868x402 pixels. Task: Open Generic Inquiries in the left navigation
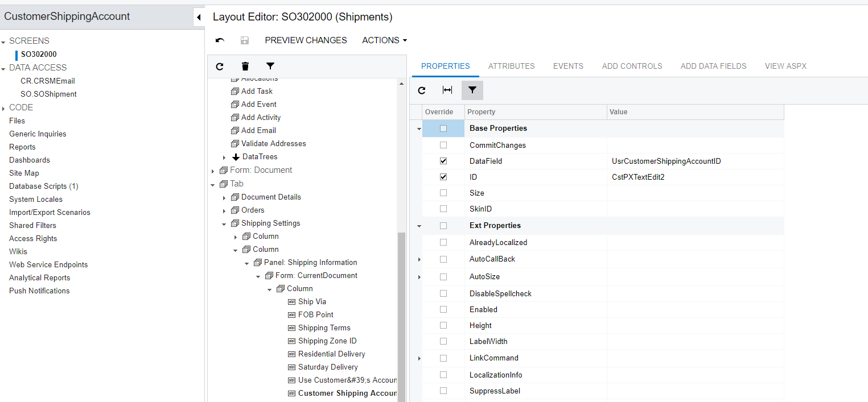tap(38, 134)
